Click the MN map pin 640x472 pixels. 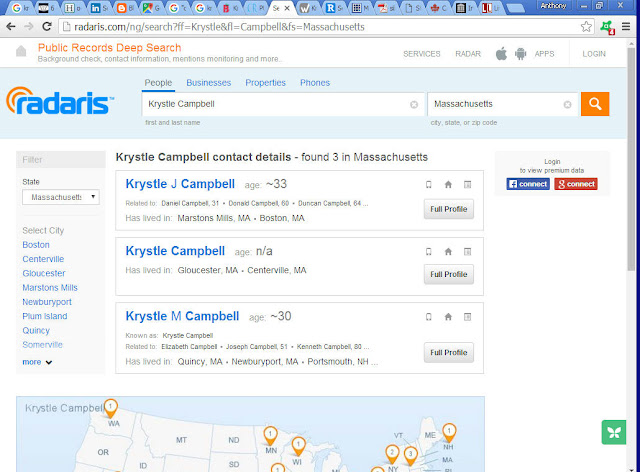coord(270,436)
